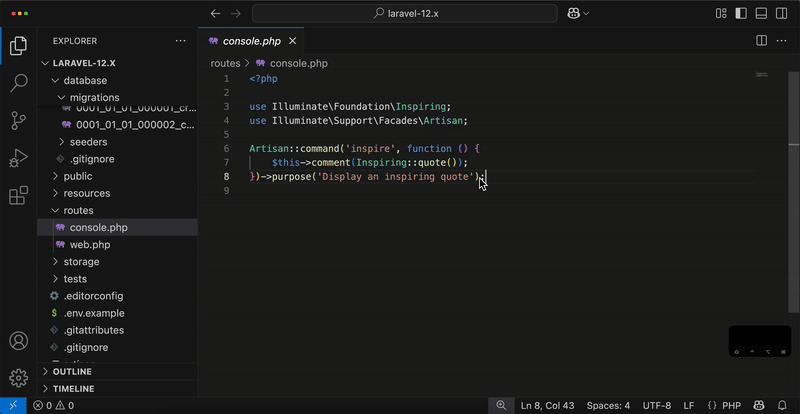The image size is (800, 414).
Task: Open the .env.example file
Action: (x=117, y=313)
